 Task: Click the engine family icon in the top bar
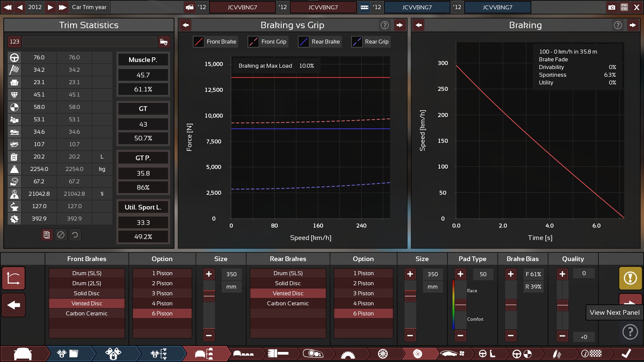(364, 7)
